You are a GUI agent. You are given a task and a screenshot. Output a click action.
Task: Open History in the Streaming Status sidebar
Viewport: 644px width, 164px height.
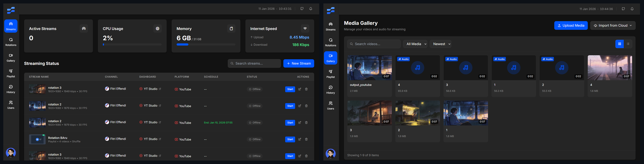(11, 89)
